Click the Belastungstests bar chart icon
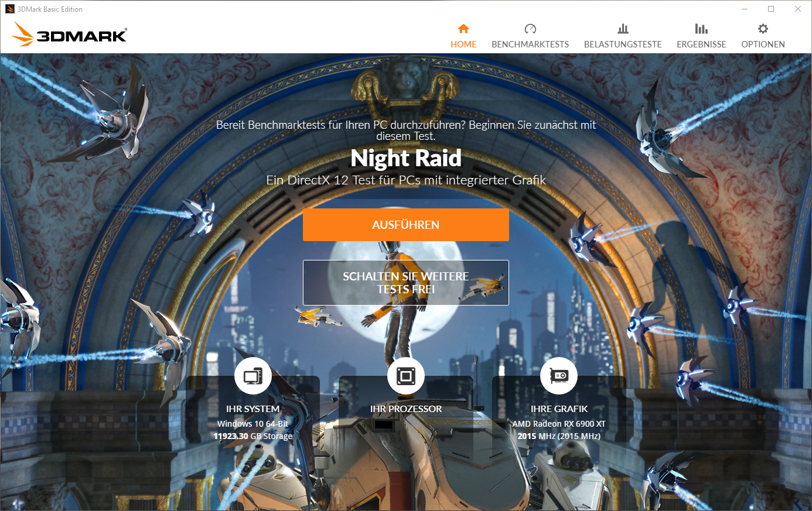This screenshot has width=812, height=511. (x=623, y=29)
